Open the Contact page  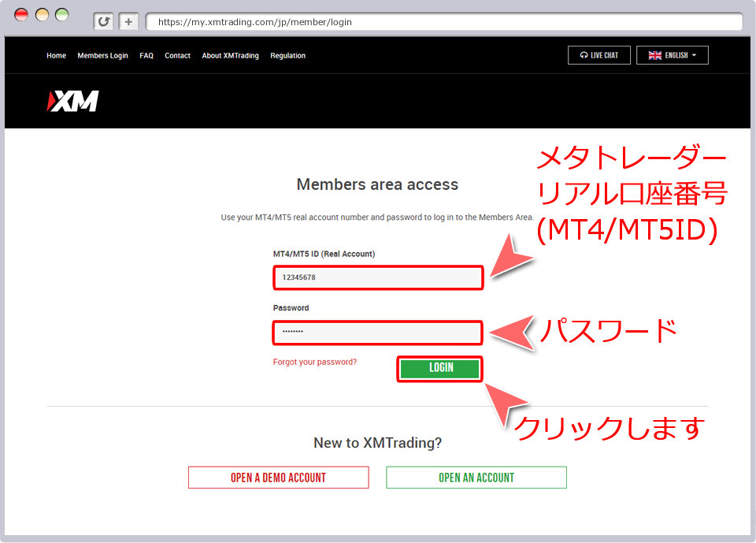177,56
